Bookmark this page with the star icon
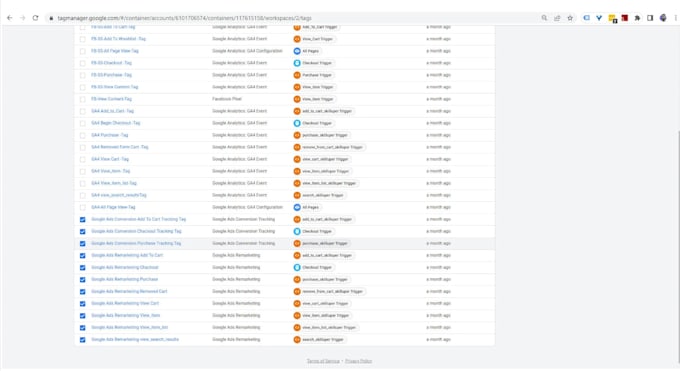Image resolution: width=680 pixels, height=371 pixels. coord(570,18)
